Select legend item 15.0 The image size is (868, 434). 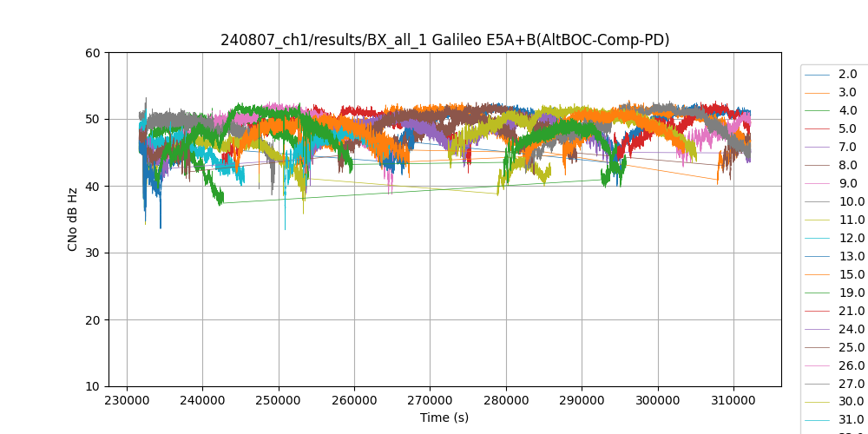pyautogui.click(x=847, y=274)
